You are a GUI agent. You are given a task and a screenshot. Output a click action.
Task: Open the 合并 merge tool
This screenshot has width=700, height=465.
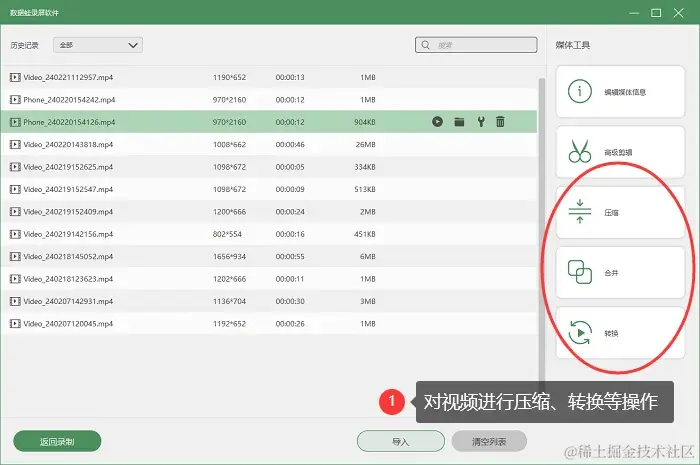(620, 272)
